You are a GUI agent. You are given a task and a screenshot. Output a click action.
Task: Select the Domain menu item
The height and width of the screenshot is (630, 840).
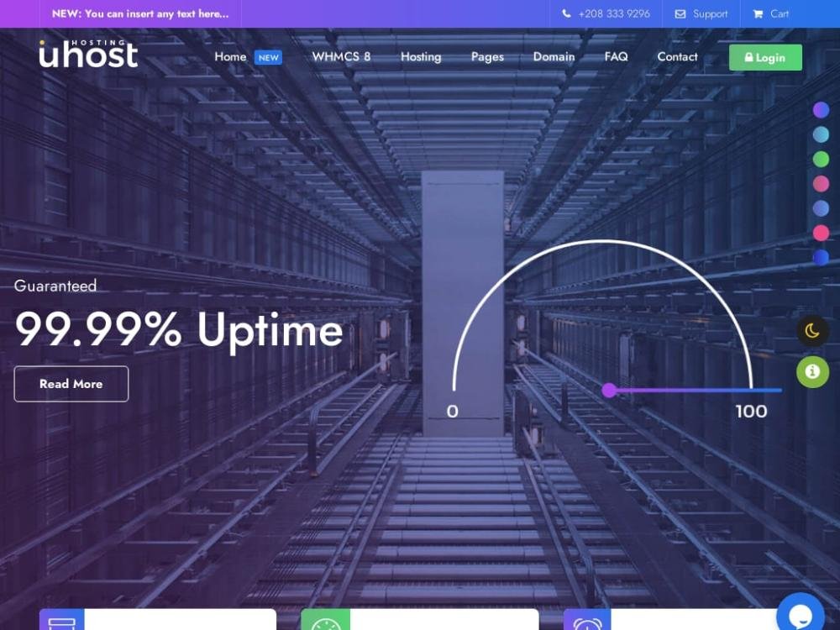[554, 57]
